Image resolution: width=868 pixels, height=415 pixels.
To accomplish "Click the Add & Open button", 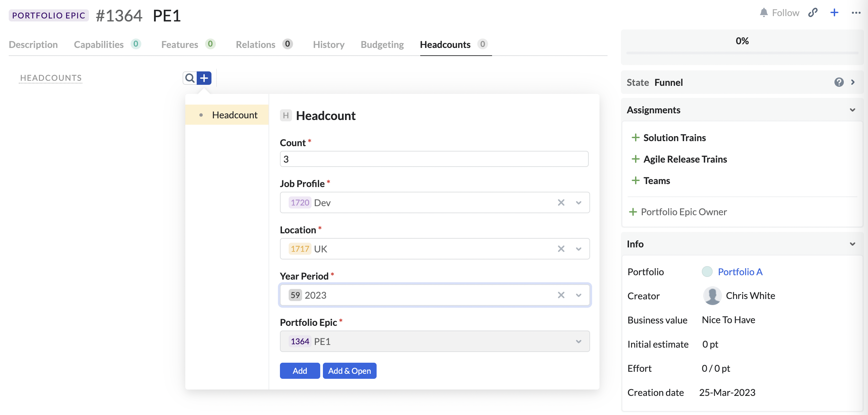I will coord(349,370).
